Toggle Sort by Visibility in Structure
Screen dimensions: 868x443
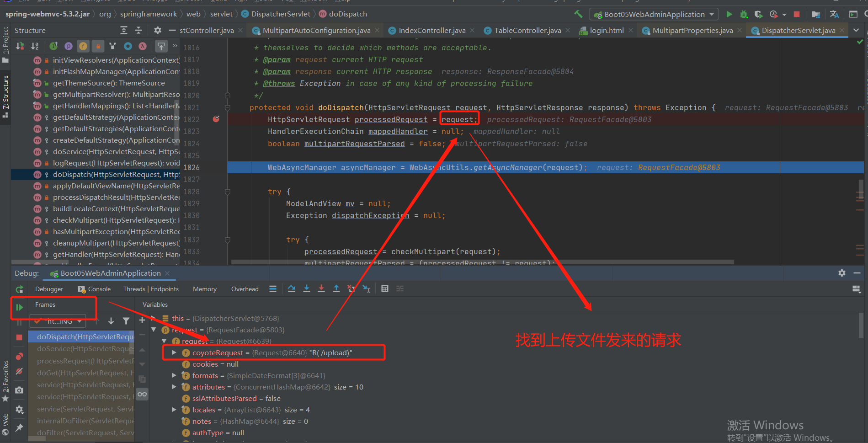[20, 46]
